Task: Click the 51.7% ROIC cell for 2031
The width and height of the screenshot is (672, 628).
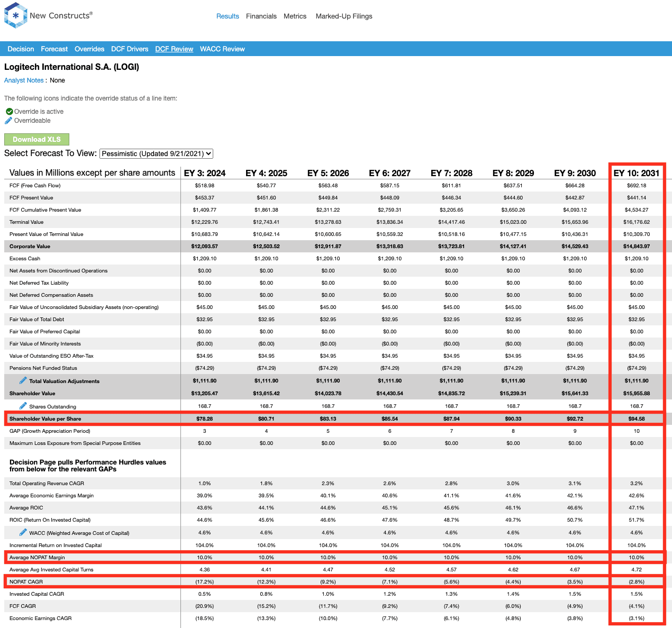Action: click(637, 520)
